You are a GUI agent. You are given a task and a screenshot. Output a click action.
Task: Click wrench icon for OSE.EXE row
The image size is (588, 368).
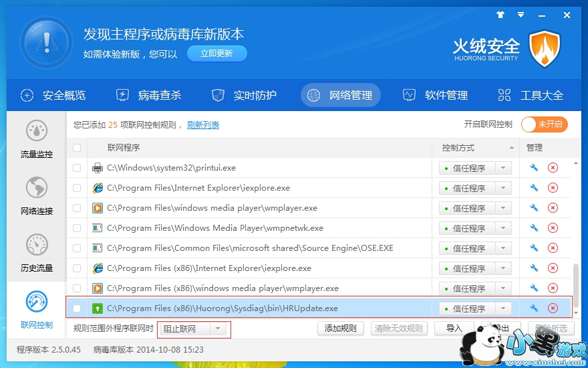click(534, 248)
